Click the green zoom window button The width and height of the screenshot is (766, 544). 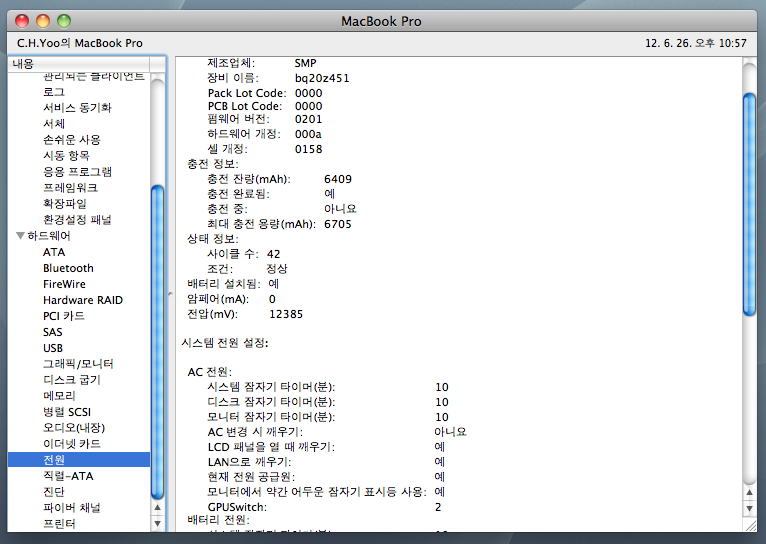64,20
